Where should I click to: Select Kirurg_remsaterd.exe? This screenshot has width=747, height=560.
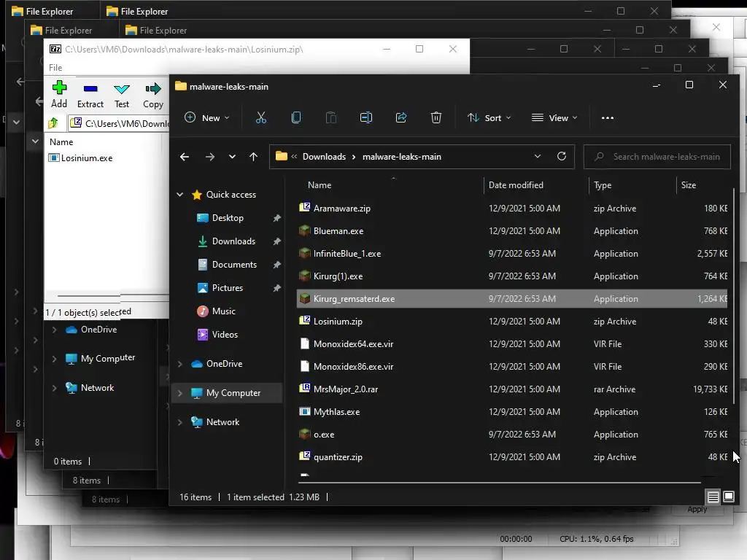pos(512,298)
